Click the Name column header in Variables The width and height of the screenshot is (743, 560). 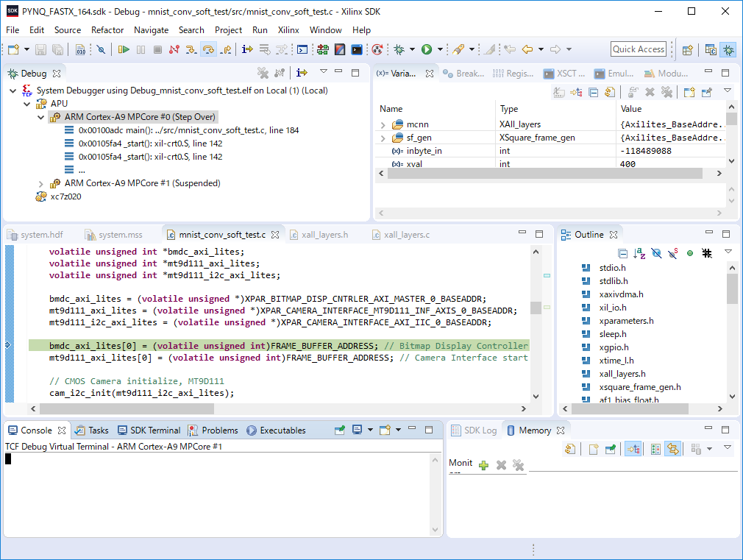[391, 109]
